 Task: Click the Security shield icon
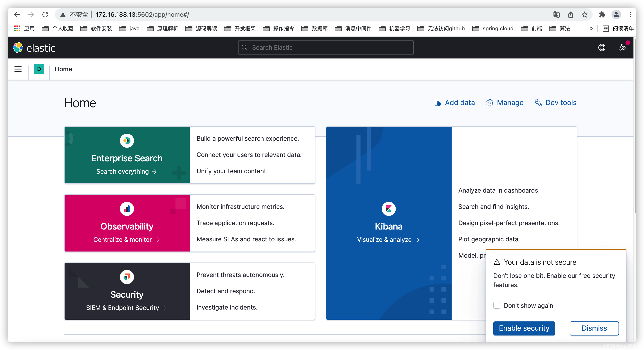tap(127, 277)
